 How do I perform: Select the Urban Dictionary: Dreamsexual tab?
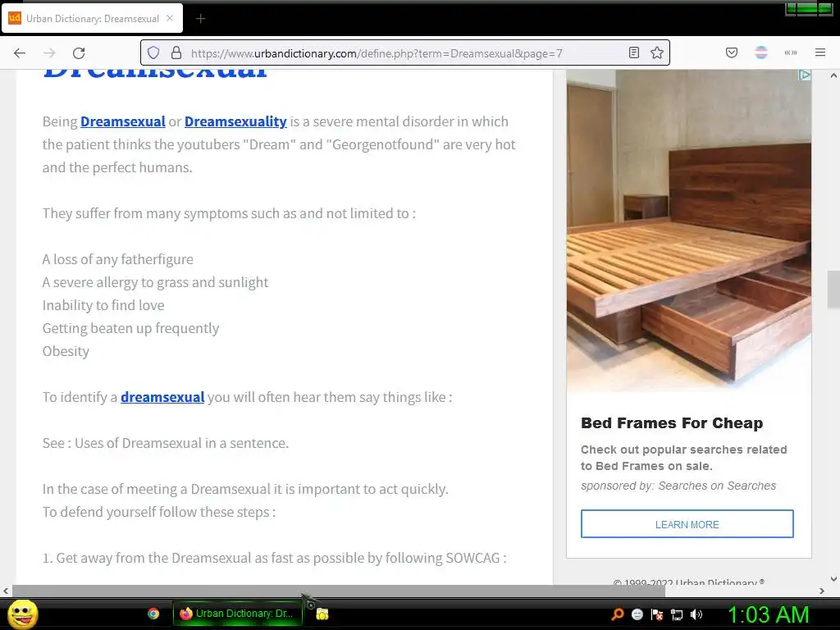[x=92, y=19]
